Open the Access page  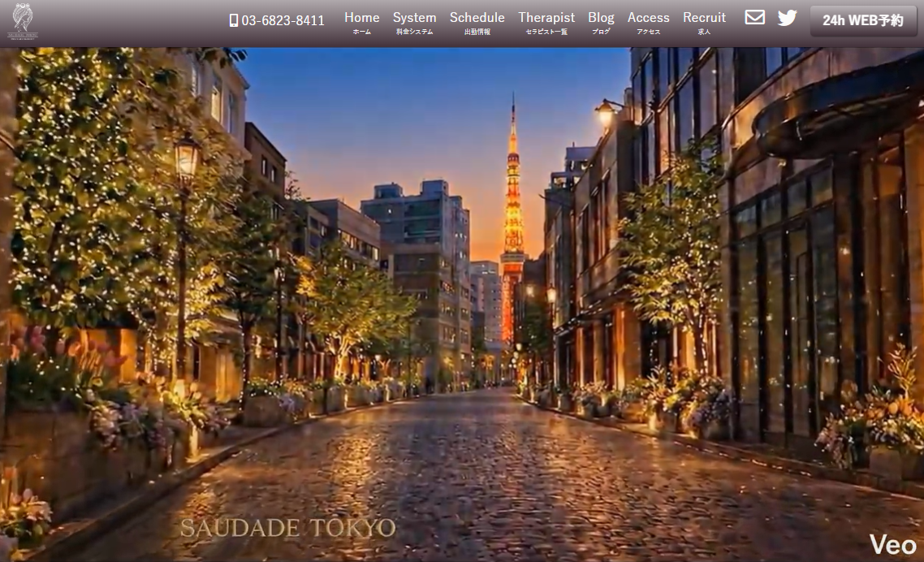pos(648,23)
